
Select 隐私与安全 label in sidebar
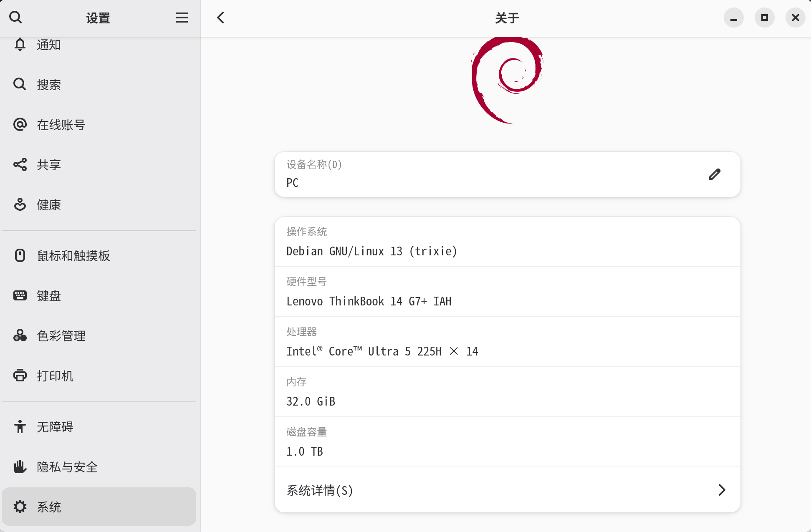[67, 467]
